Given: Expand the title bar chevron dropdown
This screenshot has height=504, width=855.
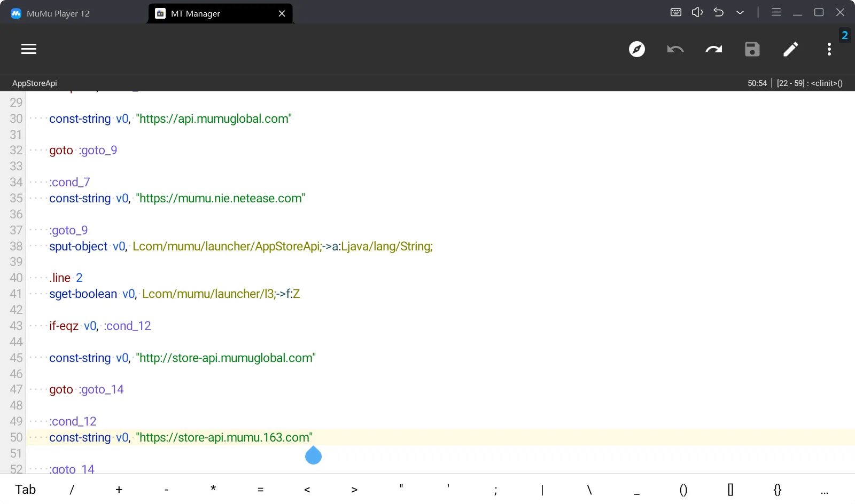Looking at the screenshot, I should click(x=740, y=12).
